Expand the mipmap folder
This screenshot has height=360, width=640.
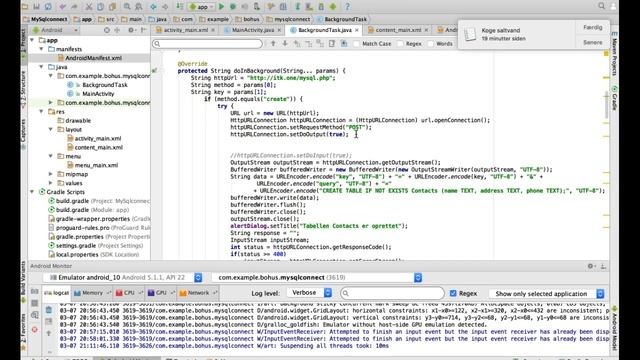(x=51, y=174)
